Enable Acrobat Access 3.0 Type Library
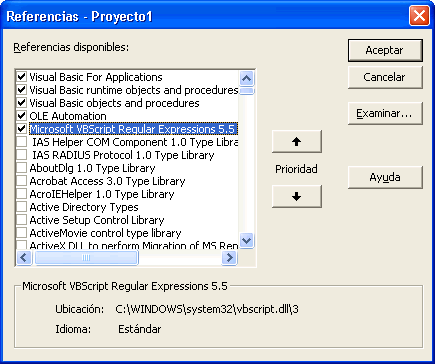 pyautogui.click(x=22, y=181)
